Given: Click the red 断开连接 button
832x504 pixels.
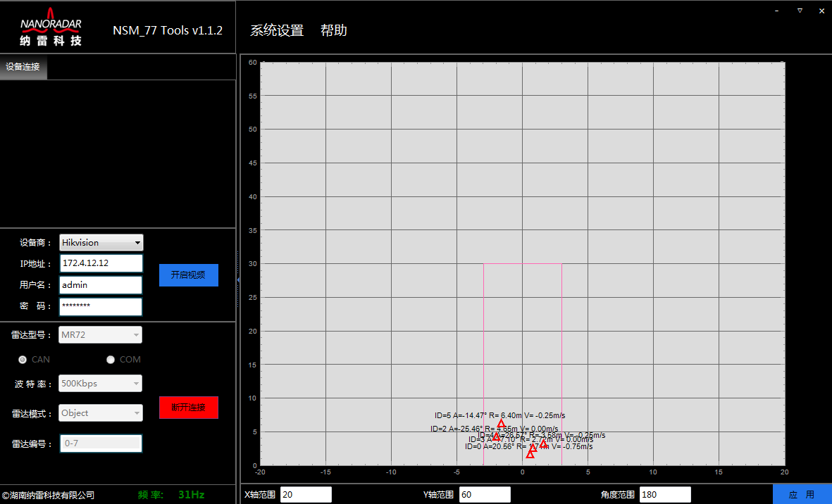Looking at the screenshot, I should tap(189, 408).
